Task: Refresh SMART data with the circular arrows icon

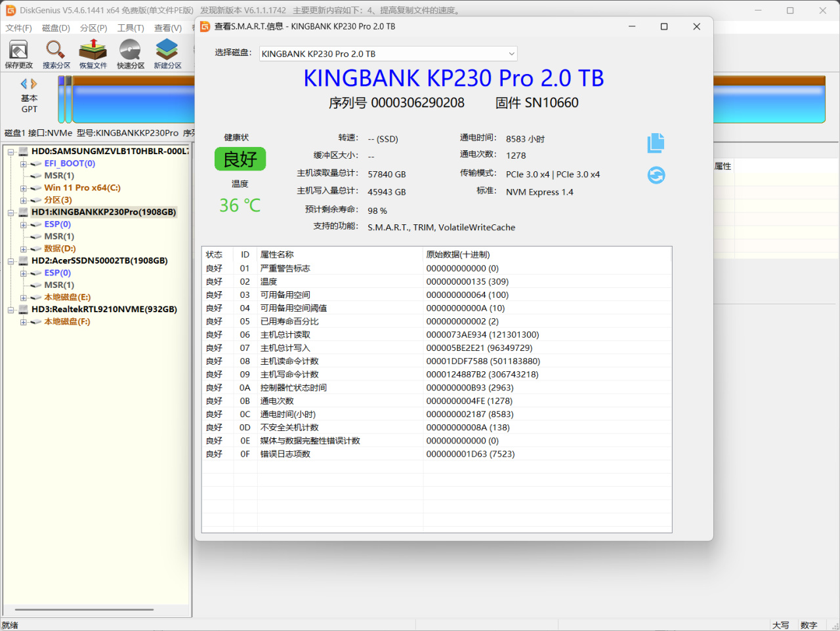Action: pyautogui.click(x=656, y=175)
